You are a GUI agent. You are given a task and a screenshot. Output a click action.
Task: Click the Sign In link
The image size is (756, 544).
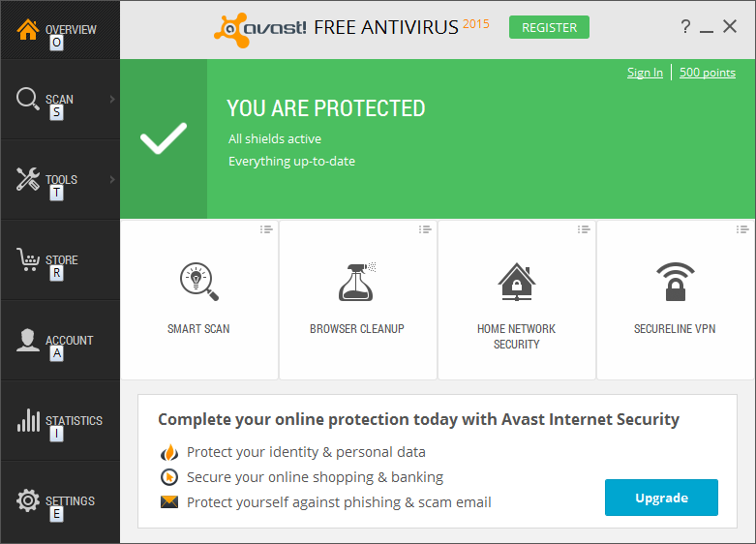(645, 73)
